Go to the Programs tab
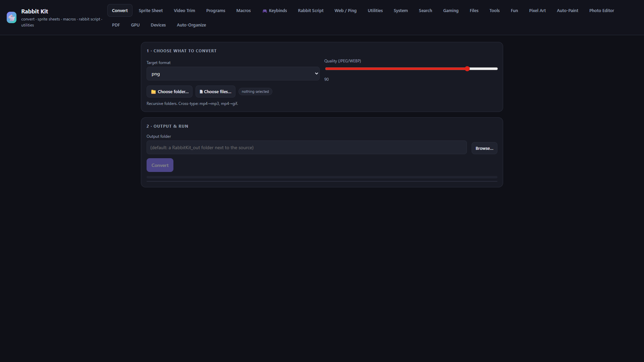Image resolution: width=644 pixels, height=362 pixels. 216,10
